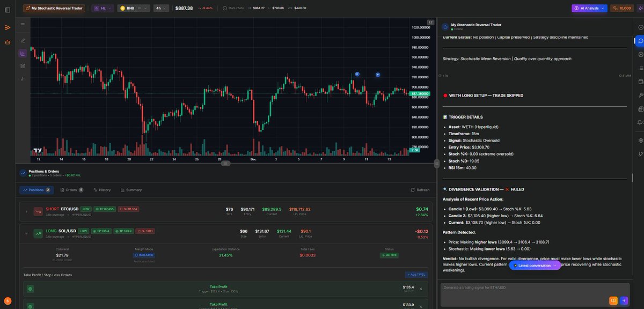Click the Refresh button

(420, 190)
